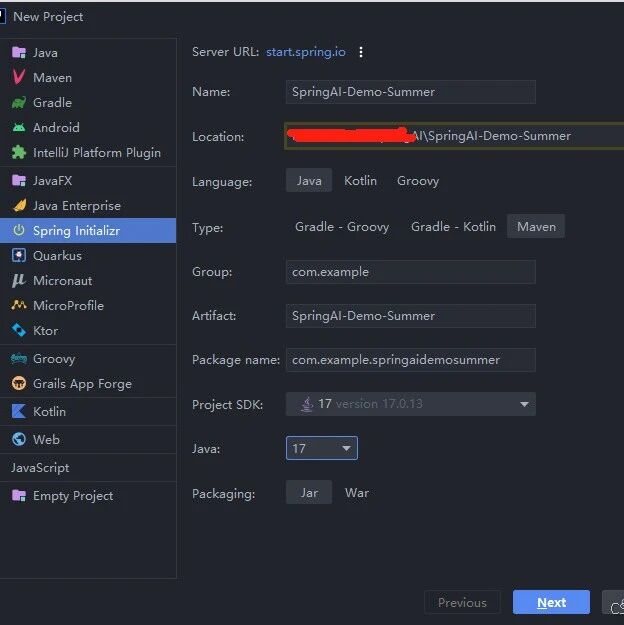Select Kotlin as the language
The width and height of the screenshot is (624, 625).
coord(360,181)
